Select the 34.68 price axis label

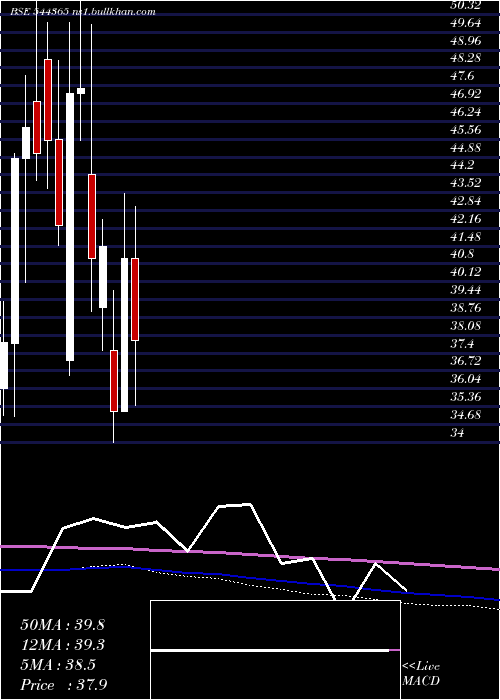click(466, 415)
